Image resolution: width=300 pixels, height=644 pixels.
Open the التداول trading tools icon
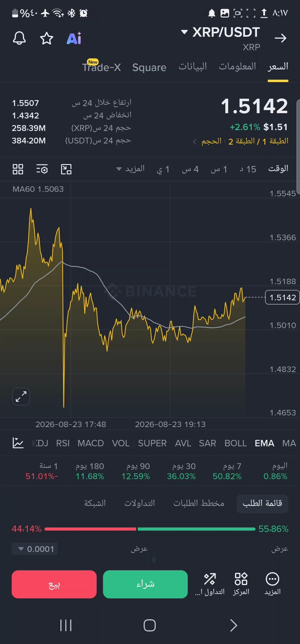tap(210, 584)
